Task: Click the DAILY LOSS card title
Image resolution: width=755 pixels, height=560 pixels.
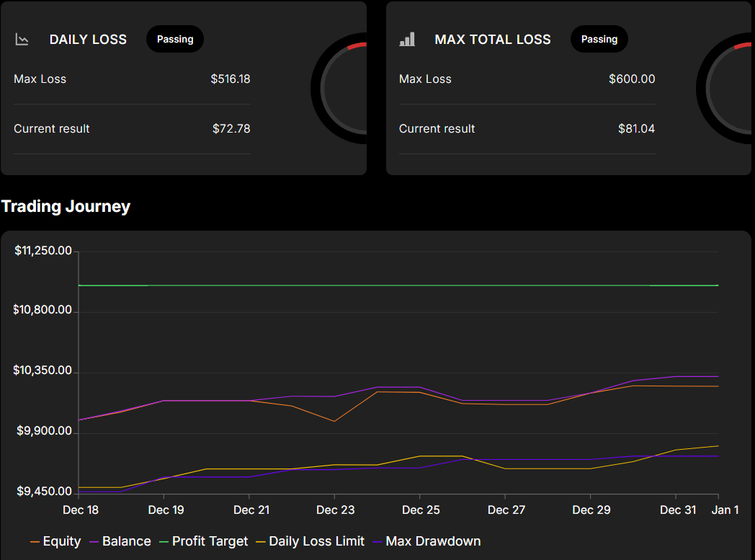Action: pyautogui.click(x=88, y=40)
